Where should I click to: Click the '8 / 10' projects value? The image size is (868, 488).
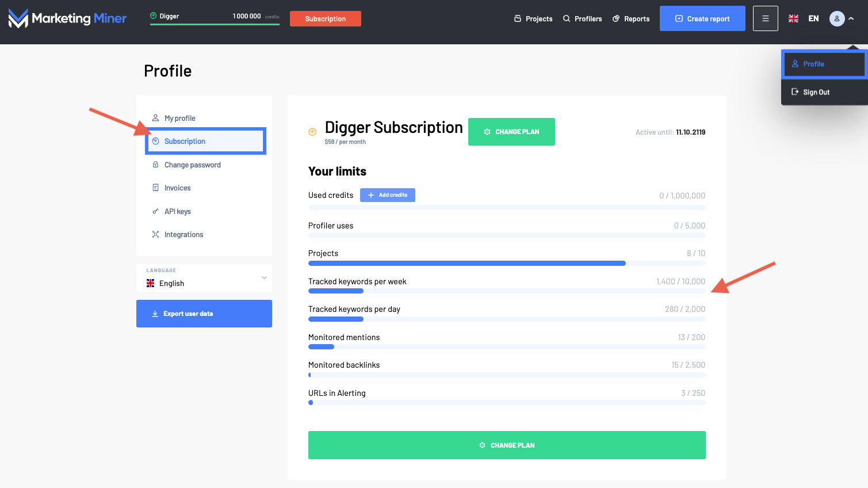(696, 253)
